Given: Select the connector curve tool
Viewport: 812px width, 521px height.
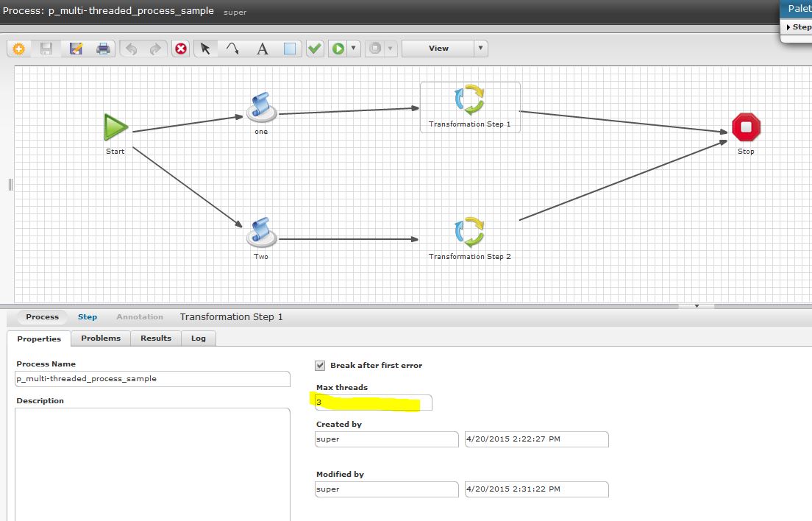Looking at the screenshot, I should coord(232,49).
